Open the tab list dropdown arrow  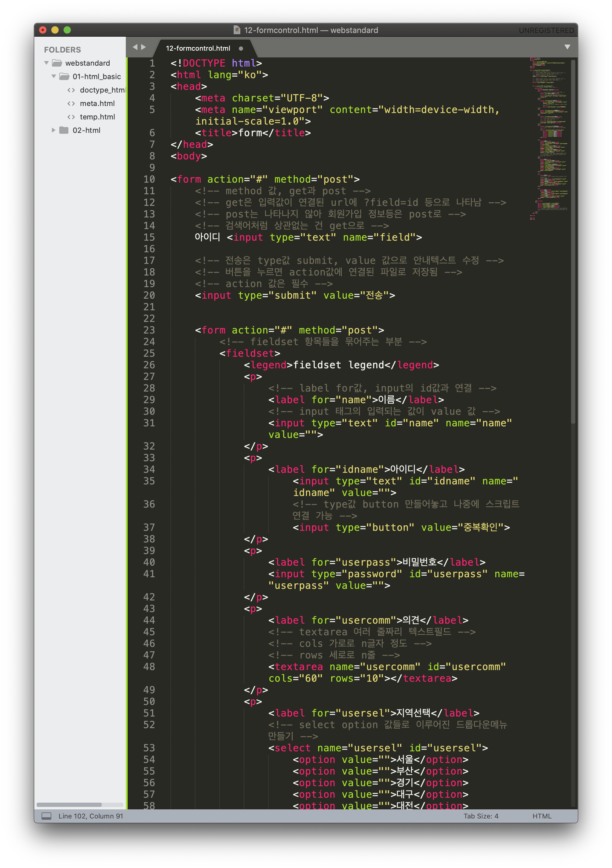(x=567, y=47)
